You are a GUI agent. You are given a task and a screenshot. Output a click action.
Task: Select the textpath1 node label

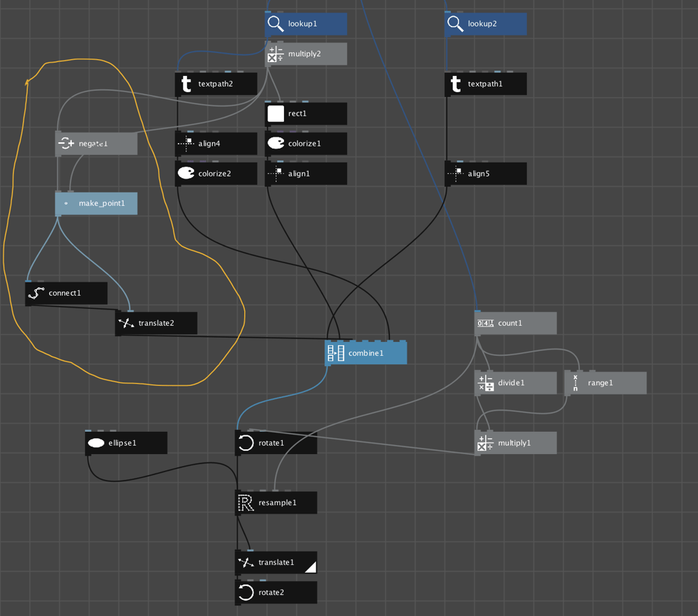point(485,84)
